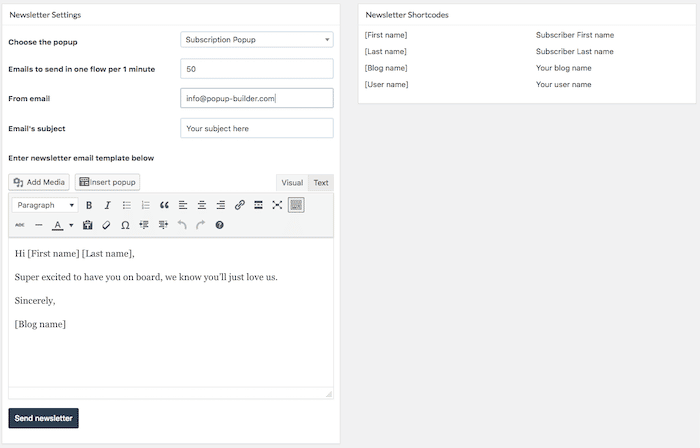Clear formatting with the eraser icon

(106, 225)
